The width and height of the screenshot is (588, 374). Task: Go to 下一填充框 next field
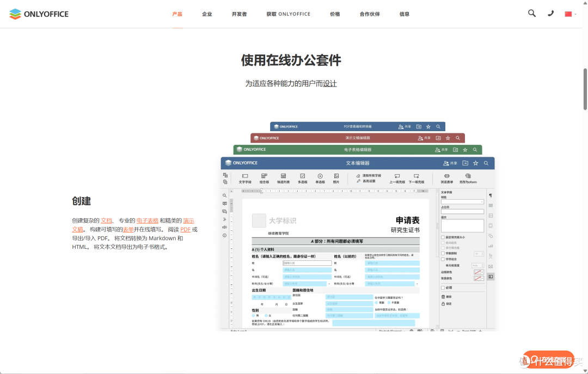tap(416, 179)
